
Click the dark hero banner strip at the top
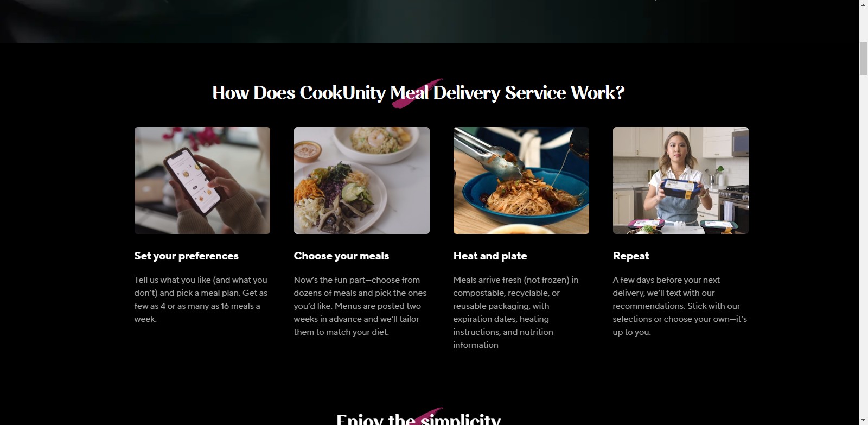pyautogui.click(x=429, y=22)
